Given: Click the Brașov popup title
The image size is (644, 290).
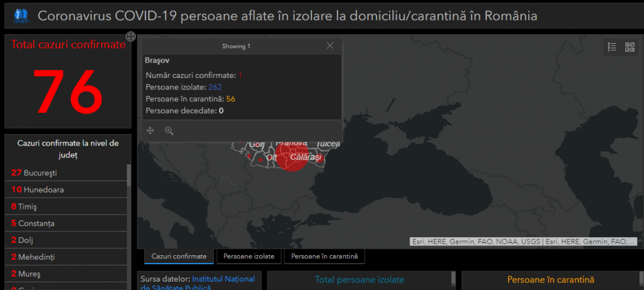Looking at the screenshot, I should point(157,61).
